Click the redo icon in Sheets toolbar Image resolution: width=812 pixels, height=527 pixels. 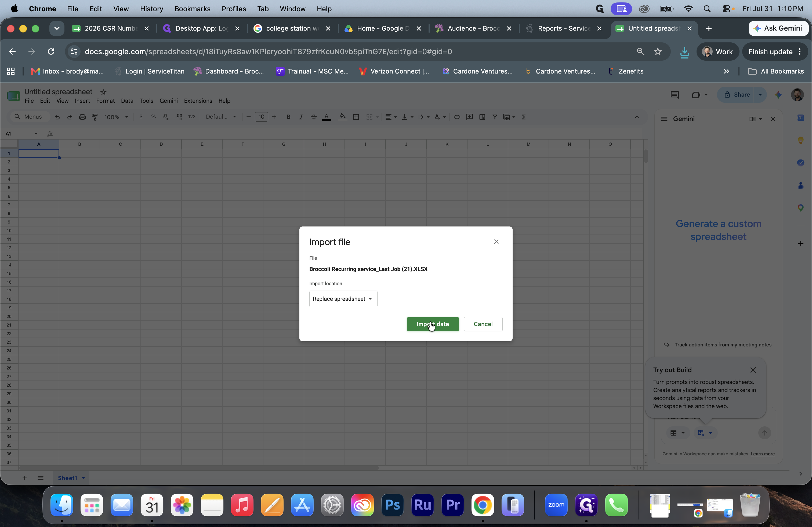tap(70, 117)
